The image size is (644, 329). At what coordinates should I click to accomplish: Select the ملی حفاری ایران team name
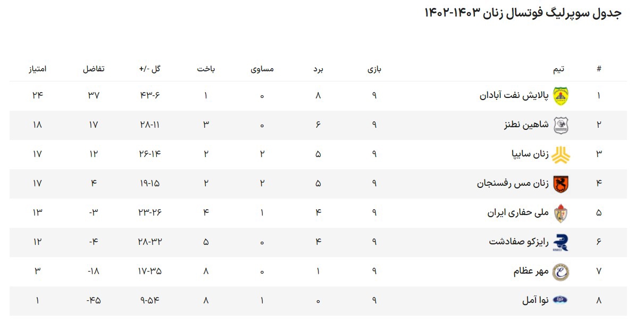pyautogui.click(x=518, y=213)
